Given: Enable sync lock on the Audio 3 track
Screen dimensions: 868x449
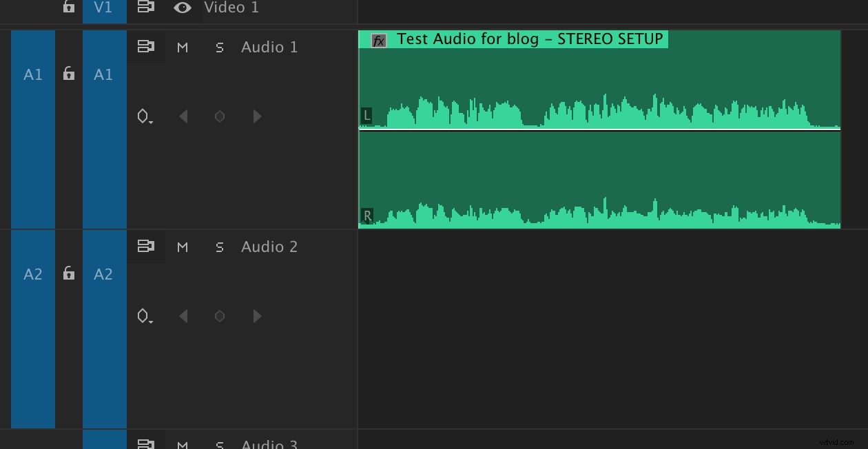Looking at the screenshot, I should (x=146, y=444).
